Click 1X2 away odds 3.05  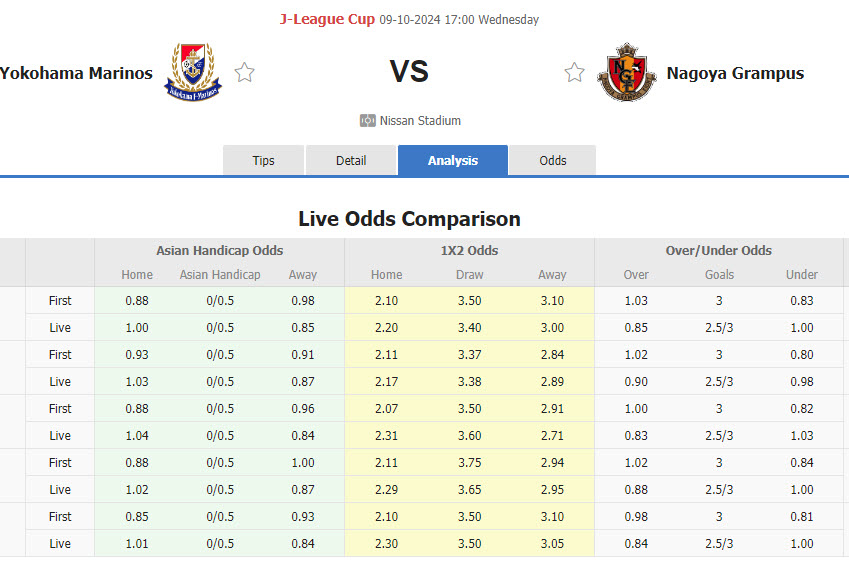coord(552,544)
